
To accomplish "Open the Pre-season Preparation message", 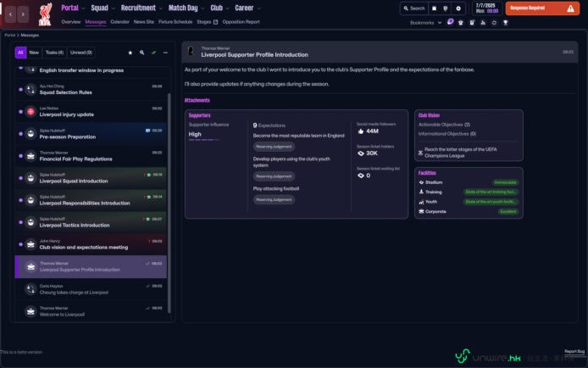I will pyautogui.click(x=91, y=133).
